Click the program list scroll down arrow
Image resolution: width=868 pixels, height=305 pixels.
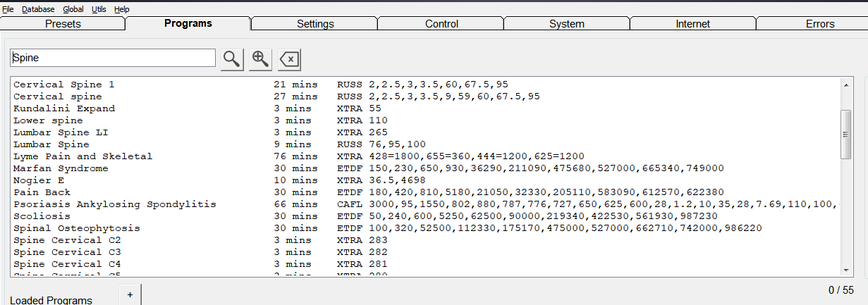point(846,270)
